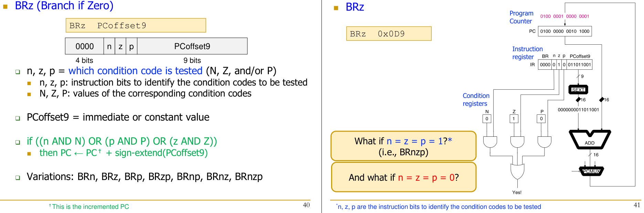
Task: Click the AND gate under N register
Action: (490, 142)
